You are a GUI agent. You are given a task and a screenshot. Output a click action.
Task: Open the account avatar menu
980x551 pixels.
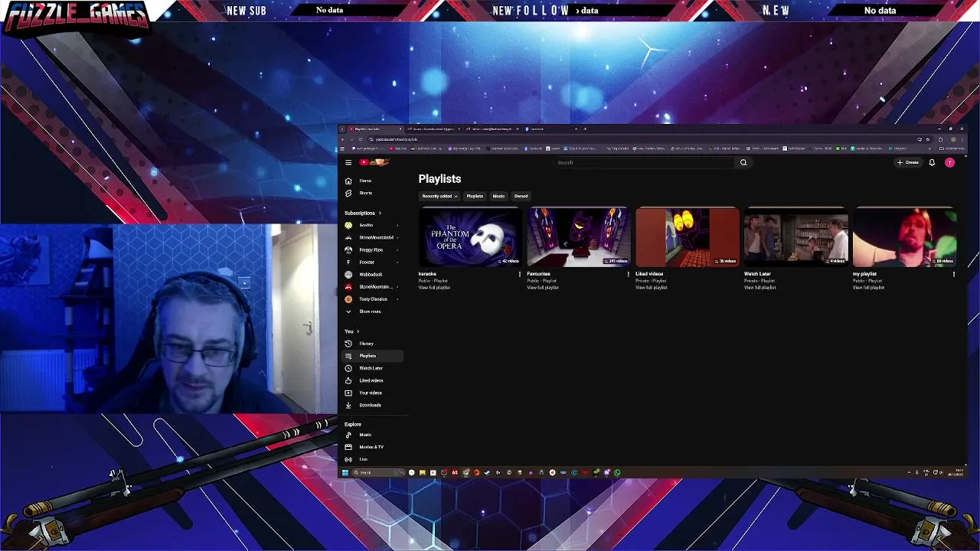(950, 162)
